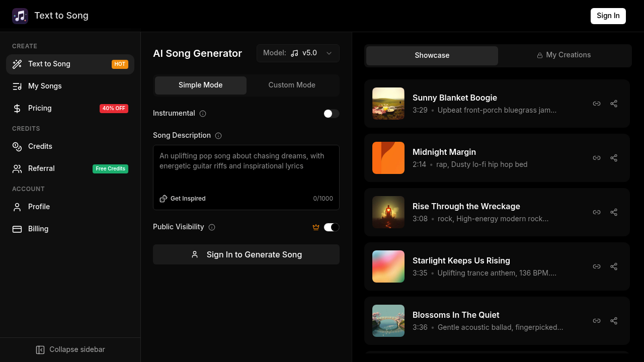Click the Instrumental info tooltip icon
The width and height of the screenshot is (644, 362).
click(203, 114)
